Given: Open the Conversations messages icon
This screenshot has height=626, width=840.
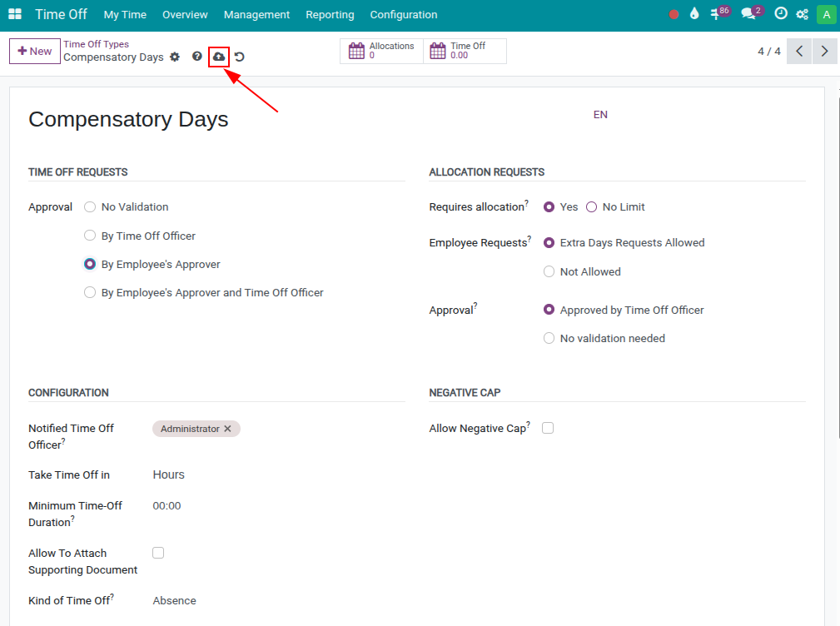Looking at the screenshot, I should tap(747, 13).
